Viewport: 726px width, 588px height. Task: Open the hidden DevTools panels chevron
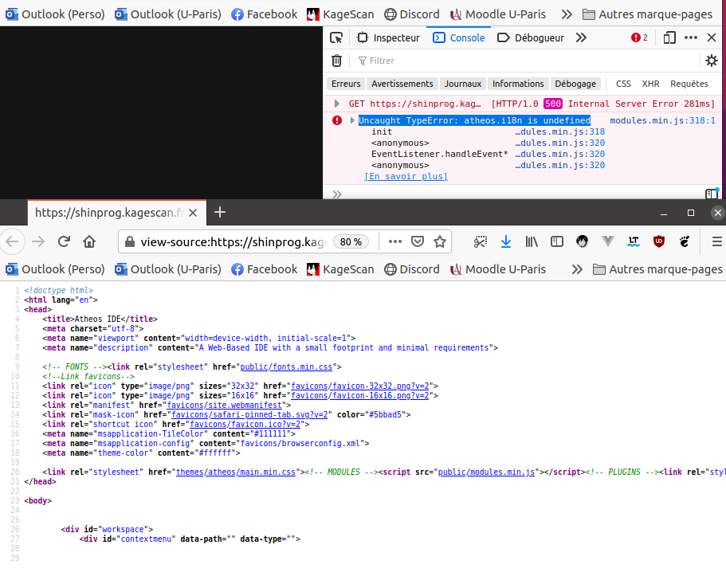tap(580, 37)
